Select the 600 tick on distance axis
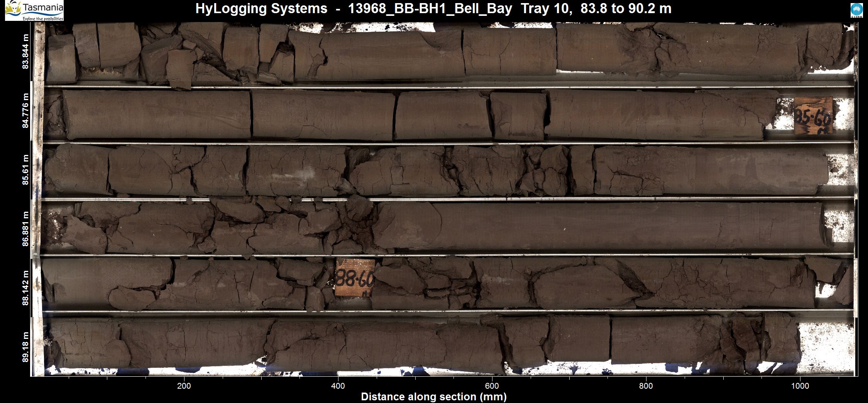Screen dimensions: 868x403 point(492,386)
